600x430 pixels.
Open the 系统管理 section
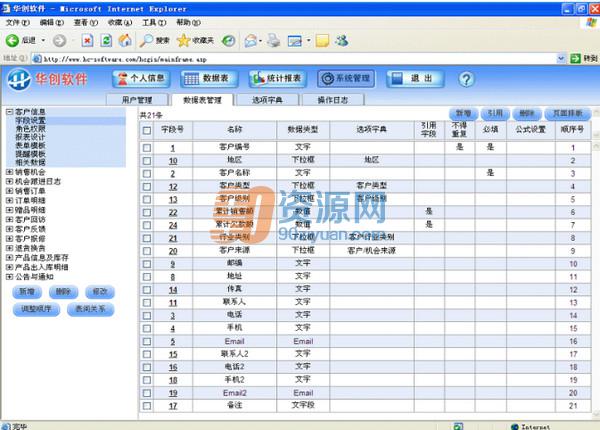click(x=346, y=78)
